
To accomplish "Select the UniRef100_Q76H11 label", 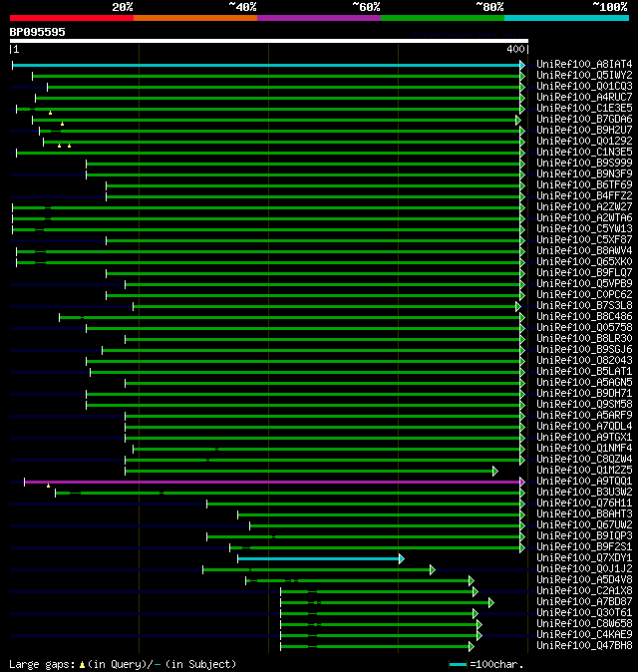I will (584, 504).
